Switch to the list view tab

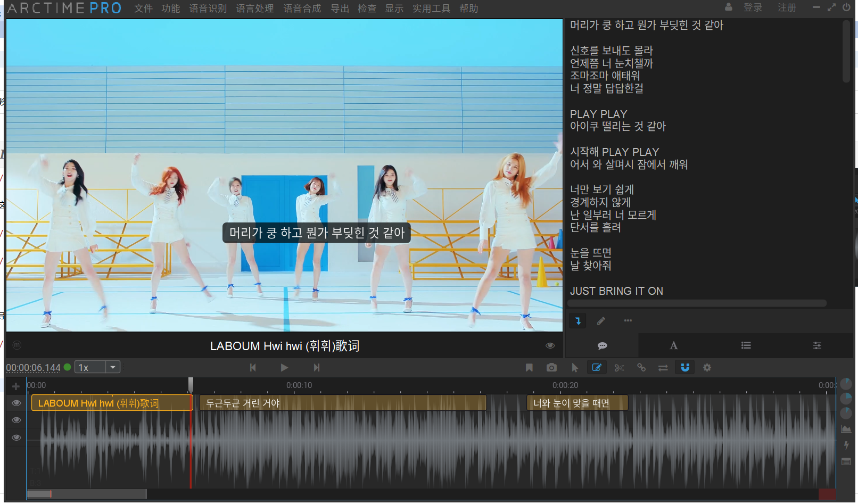tap(746, 346)
